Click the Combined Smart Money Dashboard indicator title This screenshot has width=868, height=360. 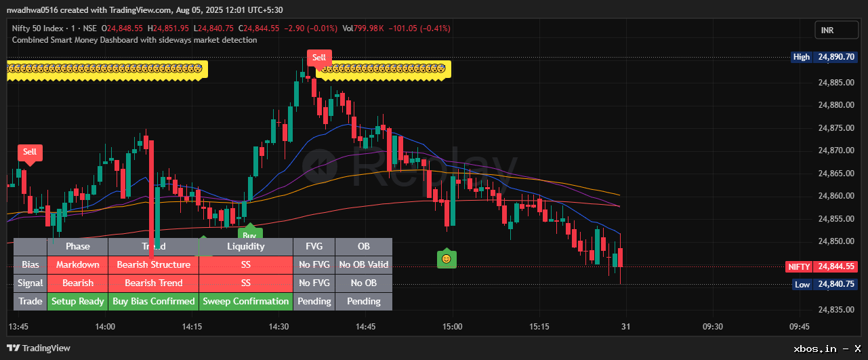[135, 40]
